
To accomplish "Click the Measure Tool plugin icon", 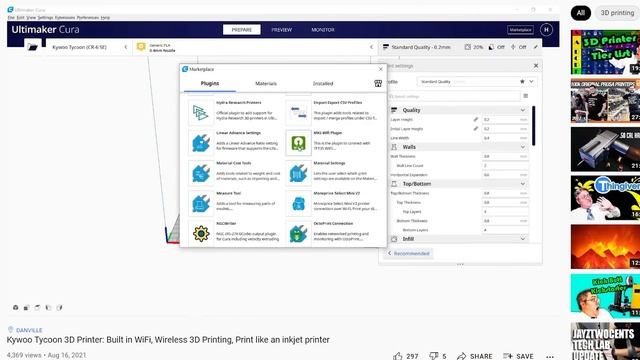I will [x=201, y=203].
